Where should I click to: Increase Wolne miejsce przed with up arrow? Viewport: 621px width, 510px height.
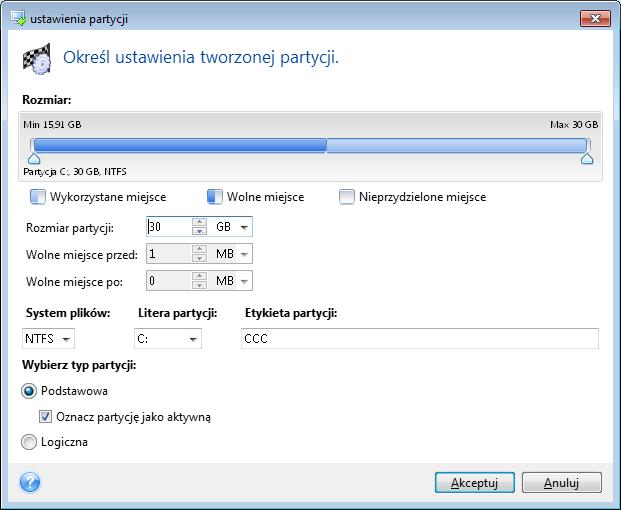tap(199, 249)
